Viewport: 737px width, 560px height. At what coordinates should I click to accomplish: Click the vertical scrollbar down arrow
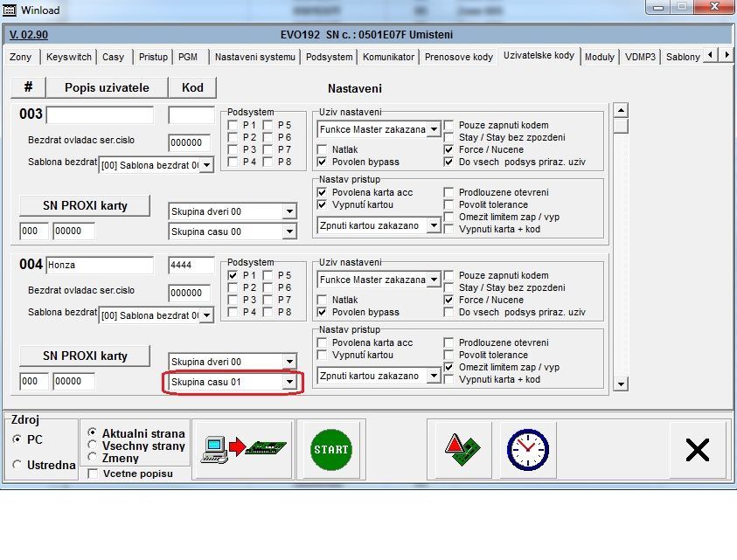pyautogui.click(x=621, y=384)
